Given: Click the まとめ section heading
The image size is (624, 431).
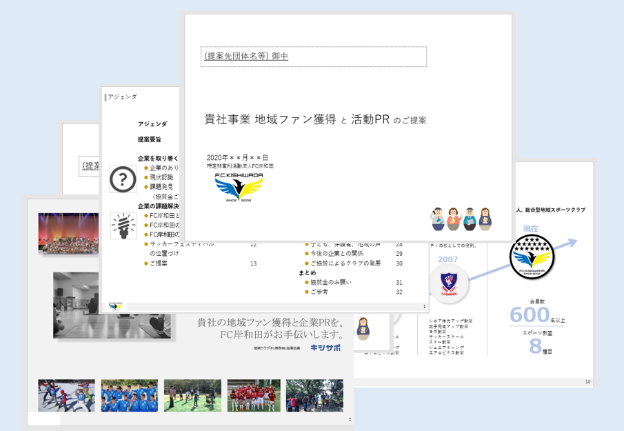Looking at the screenshot, I should pyautogui.click(x=307, y=273).
